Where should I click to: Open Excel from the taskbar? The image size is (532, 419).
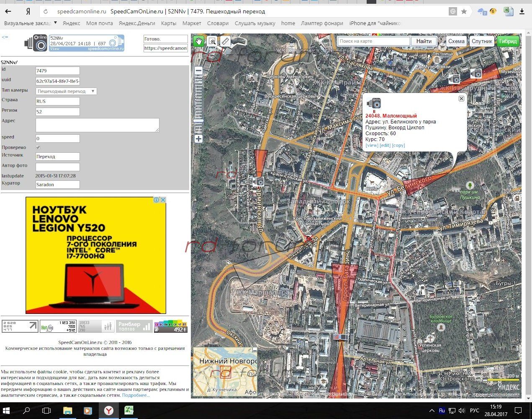129,411
